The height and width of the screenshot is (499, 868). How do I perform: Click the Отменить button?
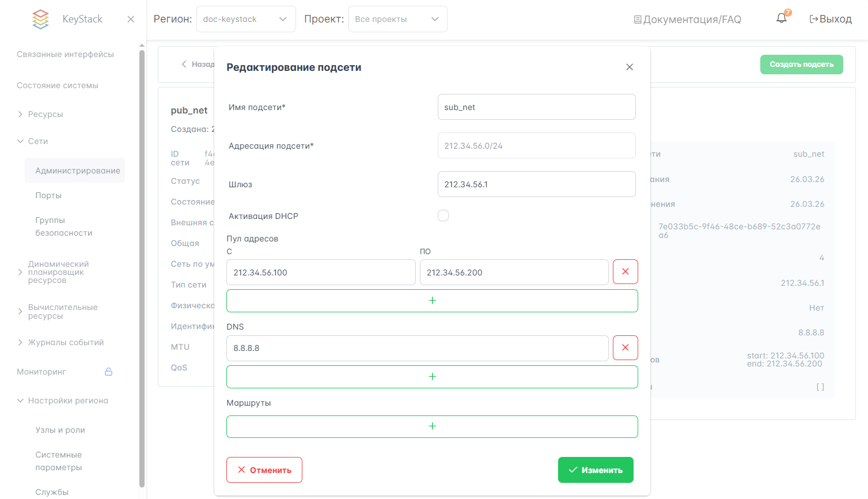click(x=264, y=470)
